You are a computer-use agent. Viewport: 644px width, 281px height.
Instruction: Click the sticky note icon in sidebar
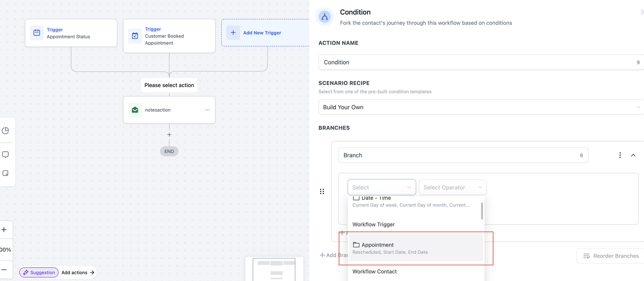tap(6, 173)
